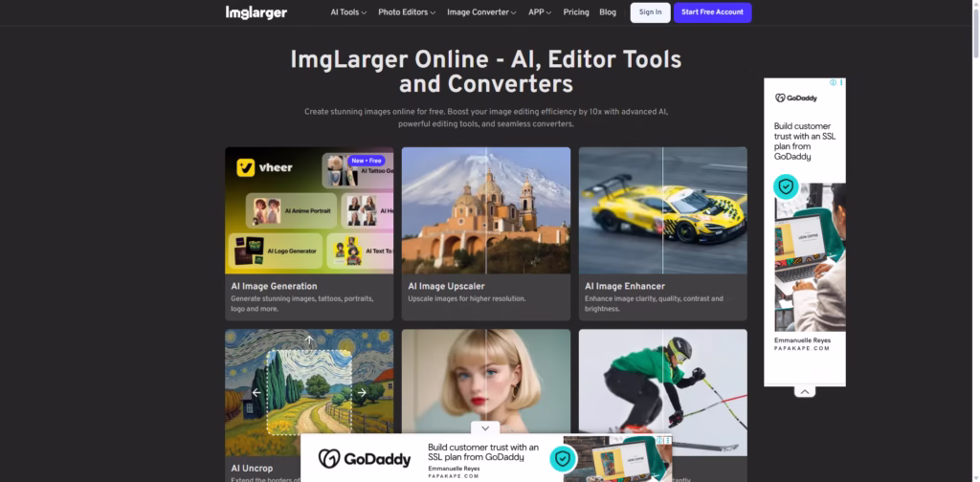Click the Sign In button
Viewport: 980px width, 482px height.
point(650,12)
